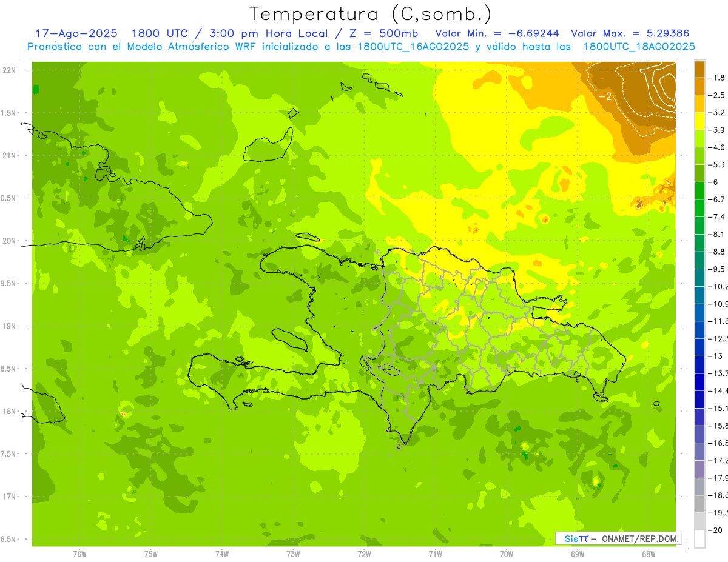The height and width of the screenshot is (562, 728).
Task: Click the '70W' longitude axis label
Action: [x=507, y=554]
